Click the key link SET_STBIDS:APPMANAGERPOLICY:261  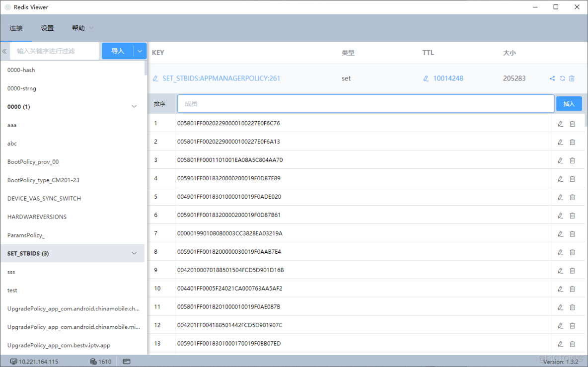[x=221, y=78]
